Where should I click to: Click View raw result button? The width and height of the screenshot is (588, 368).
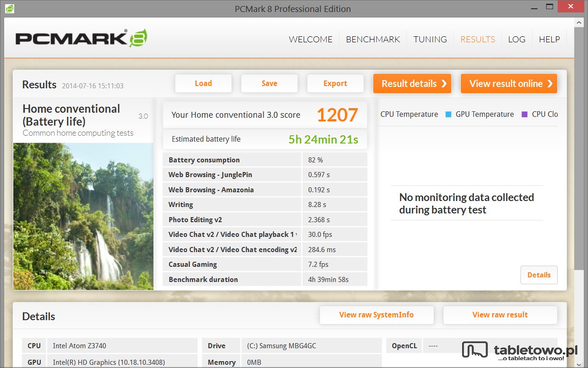coord(500,315)
